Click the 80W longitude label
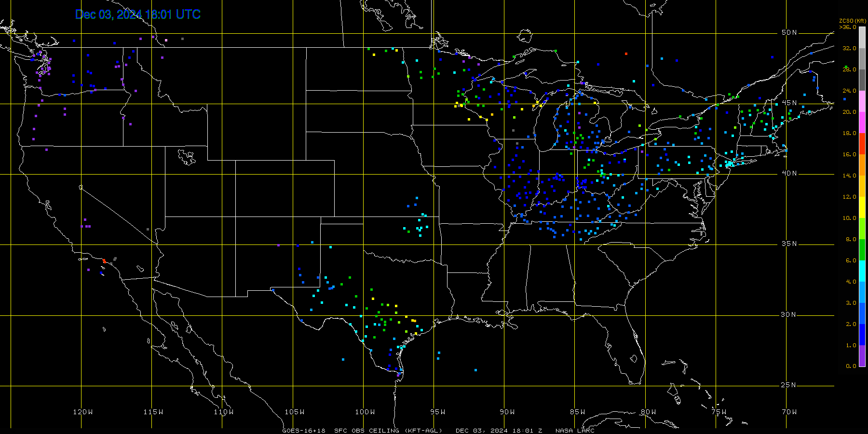The height and width of the screenshot is (434, 868). (x=649, y=412)
